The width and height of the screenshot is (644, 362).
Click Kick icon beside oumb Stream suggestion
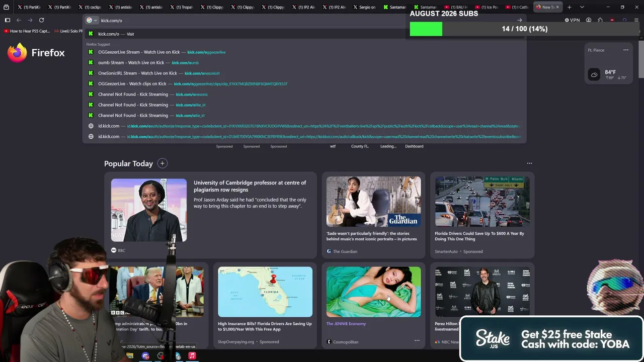91,63
